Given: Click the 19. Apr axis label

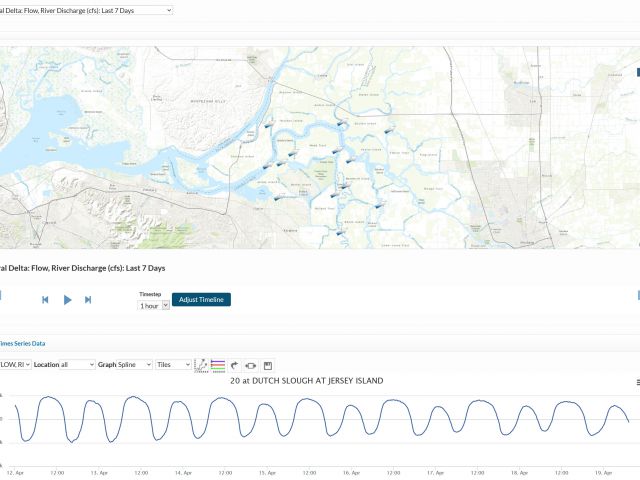Looking at the screenshot, I should [603, 473].
